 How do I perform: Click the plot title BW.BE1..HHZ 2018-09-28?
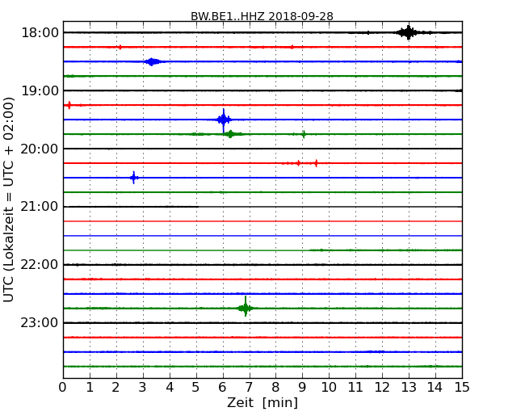pyautogui.click(x=262, y=16)
